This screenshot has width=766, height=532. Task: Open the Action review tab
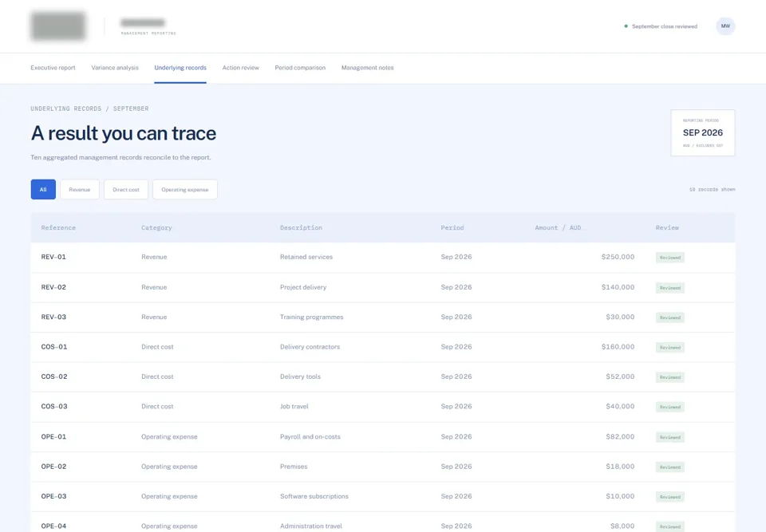pos(240,68)
